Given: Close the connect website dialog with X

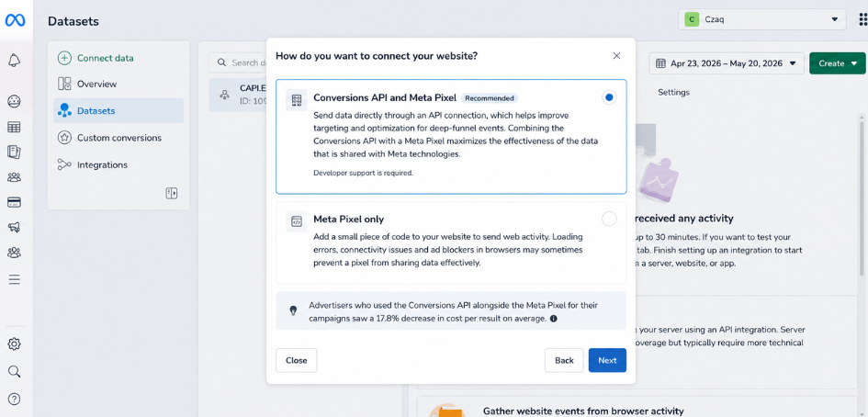Looking at the screenshot, I should point(616,55).
